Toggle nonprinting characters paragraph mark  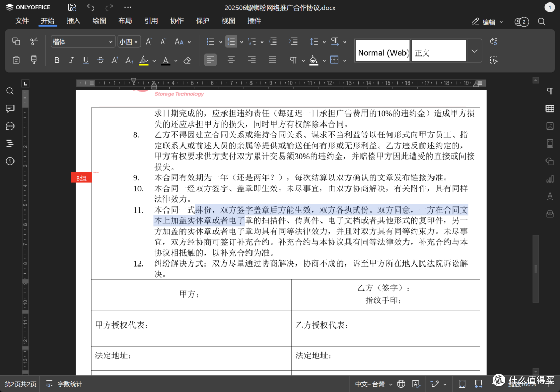coord(293,60)
